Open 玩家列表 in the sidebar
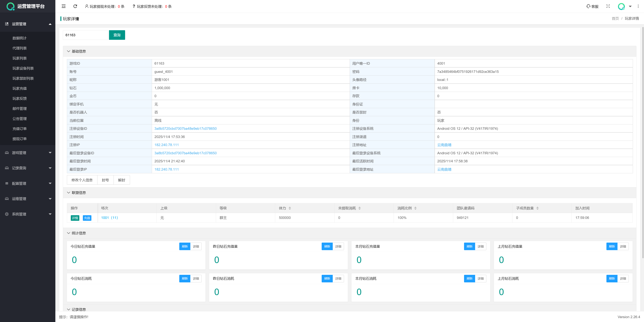 coord(19,58)
